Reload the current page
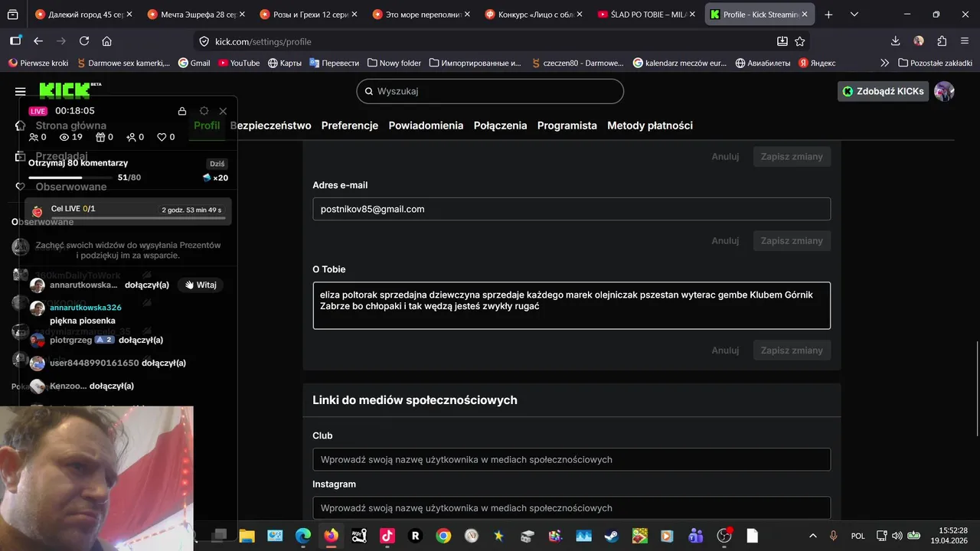Viewport: 980px width, 551px height. [84, 41]
